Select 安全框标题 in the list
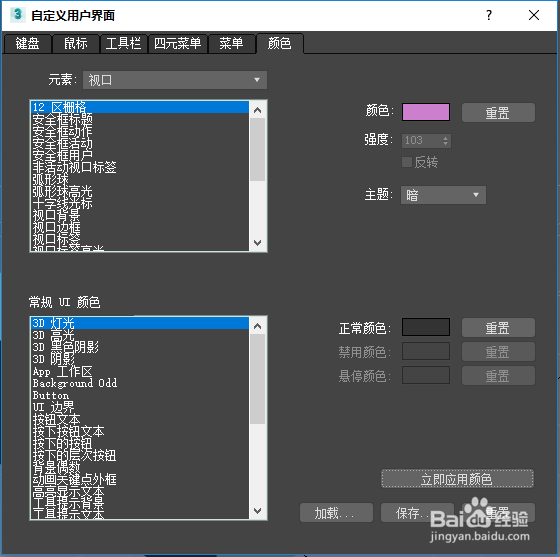This screenshot has height=557, width=560. [x=140, y=119]
